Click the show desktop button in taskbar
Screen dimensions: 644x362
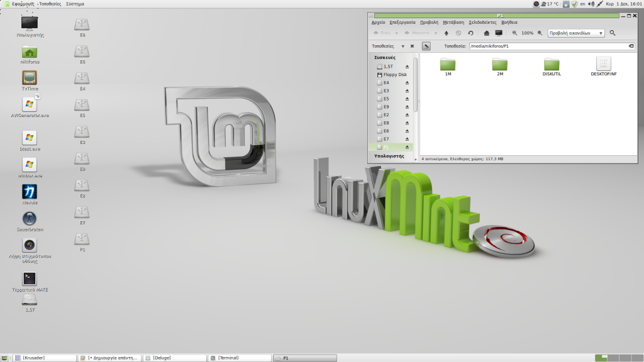[4, 358]
